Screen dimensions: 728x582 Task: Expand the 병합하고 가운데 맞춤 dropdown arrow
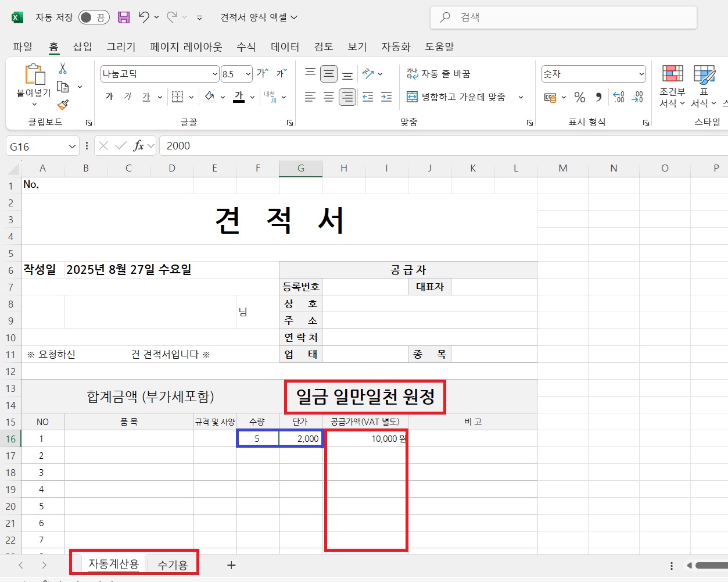pos(521,97)
